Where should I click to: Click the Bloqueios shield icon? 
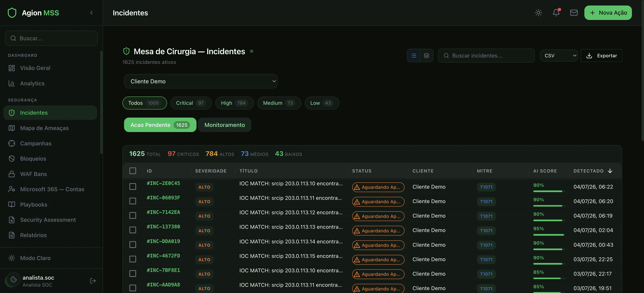[x=12, y=159]
